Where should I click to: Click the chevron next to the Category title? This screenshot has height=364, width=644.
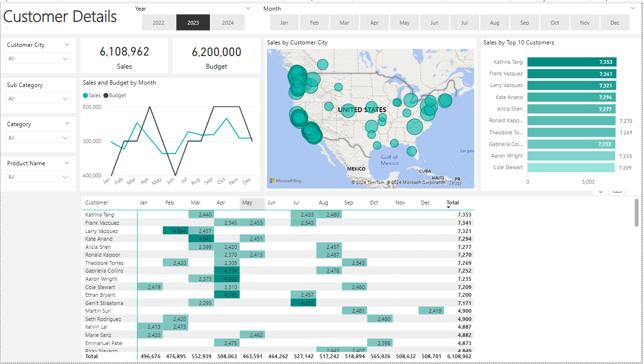pos(67,124)
